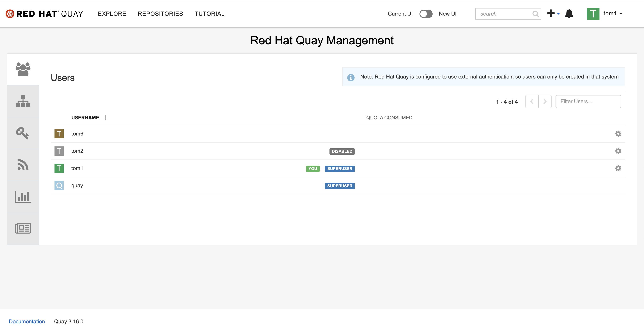Viewport: 644px width, 332px height.
Task: Open the Tutorial menu item
Action: (210, 14)
